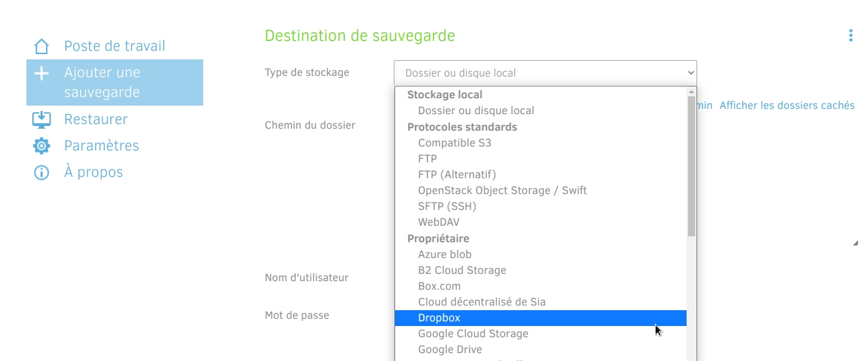
Task: Click the plus icon for Ajouter une sauvegarde
Action: pos(42,73)
